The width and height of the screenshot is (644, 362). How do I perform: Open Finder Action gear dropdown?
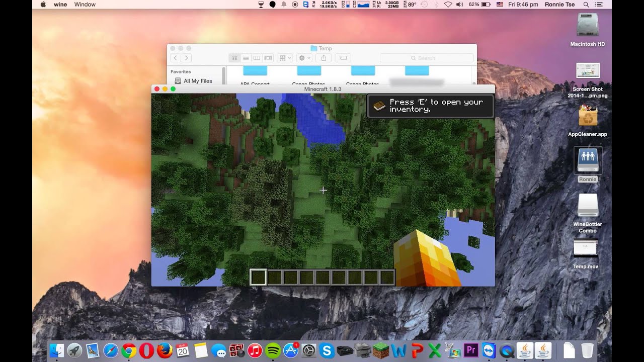[x=304, y=58]
